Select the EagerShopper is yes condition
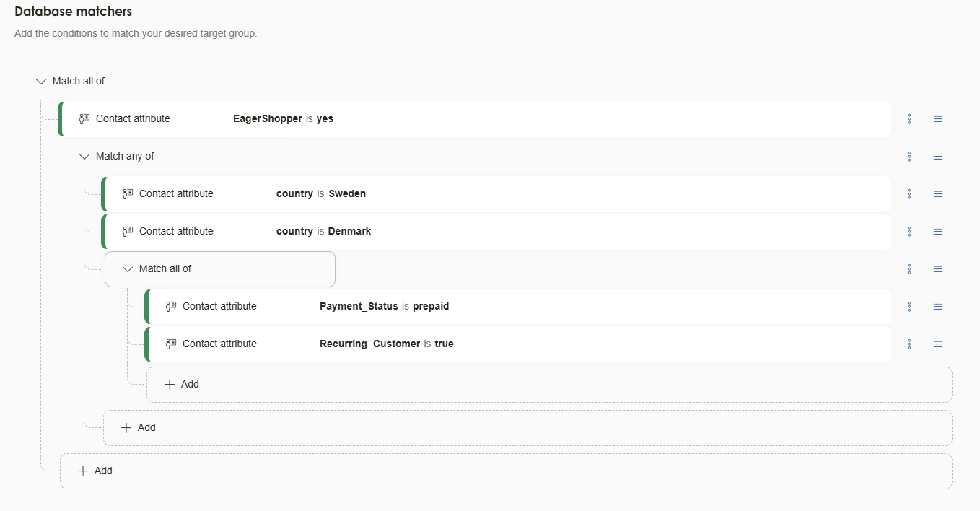The height and width of the screenshot is (511, 980). tap(283, 119)
